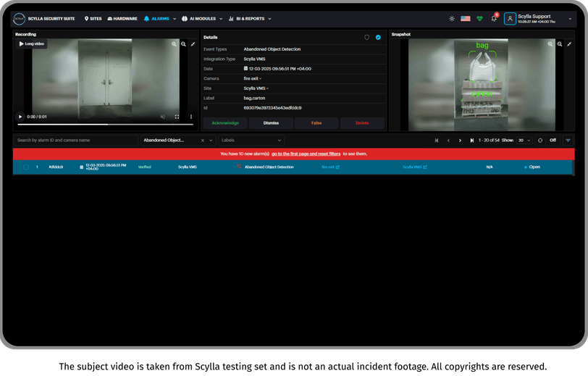Zoom in on the Recording video
This screenshot has height=376, width=588.
(174, 44)
